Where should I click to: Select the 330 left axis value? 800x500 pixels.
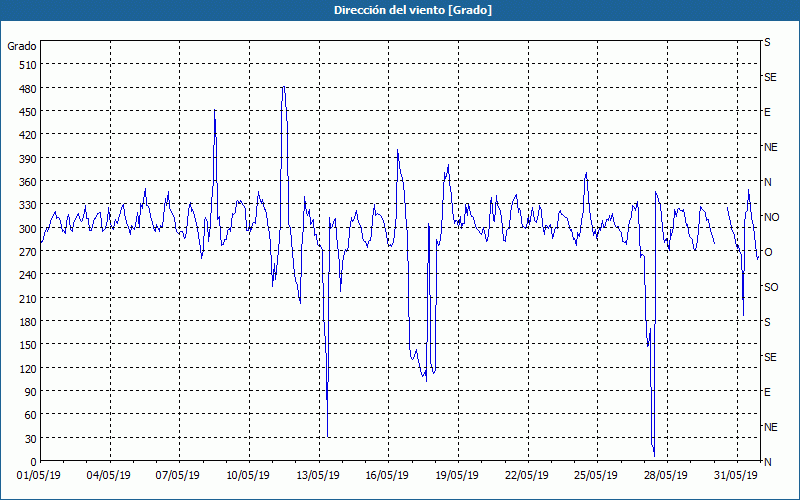[28, 205]
